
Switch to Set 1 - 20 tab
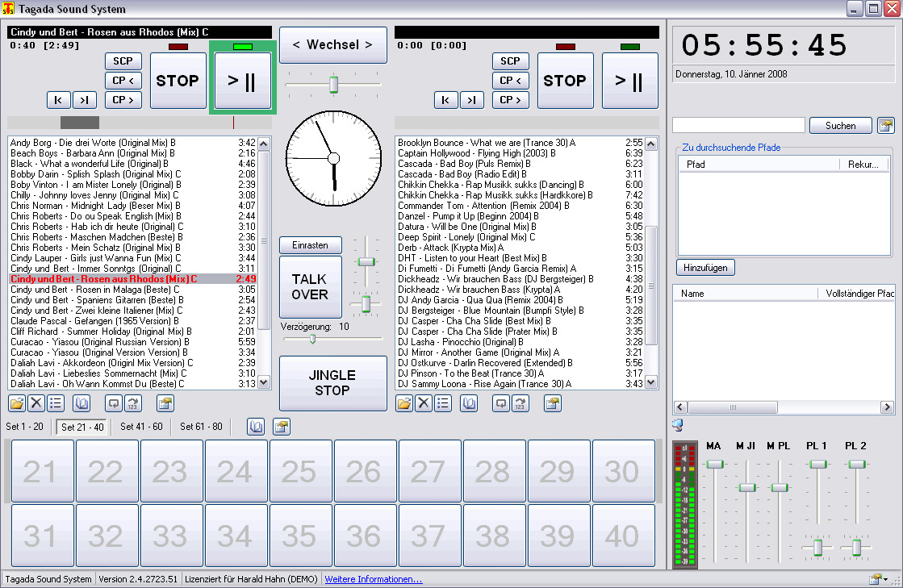pyautogui.click(x=25, y=427)
